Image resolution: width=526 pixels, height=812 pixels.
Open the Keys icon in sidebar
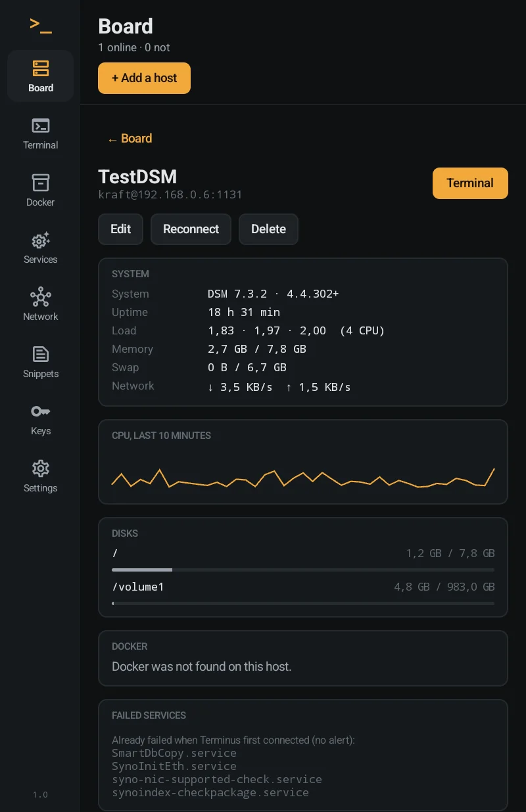coord(41,411)
